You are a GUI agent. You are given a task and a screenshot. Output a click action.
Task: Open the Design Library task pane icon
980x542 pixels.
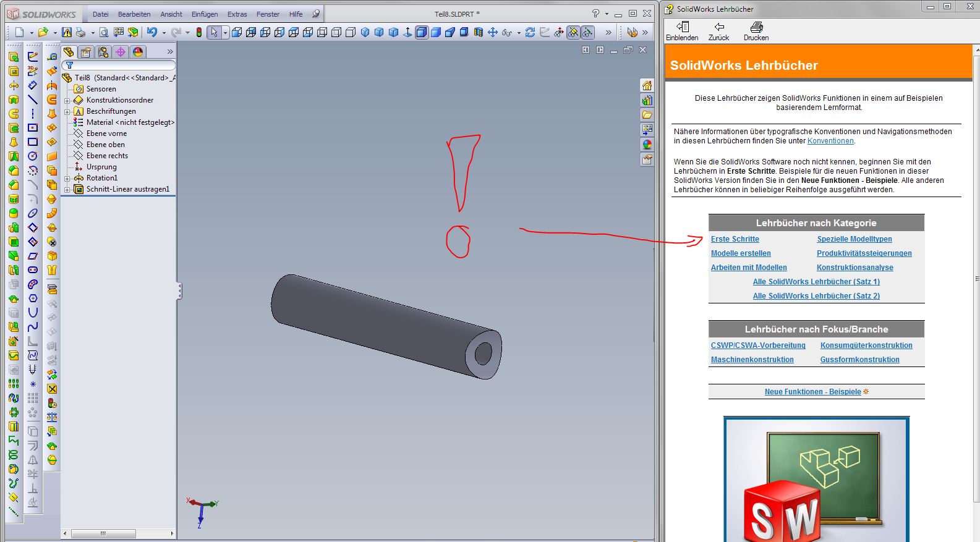pos(647,100)
